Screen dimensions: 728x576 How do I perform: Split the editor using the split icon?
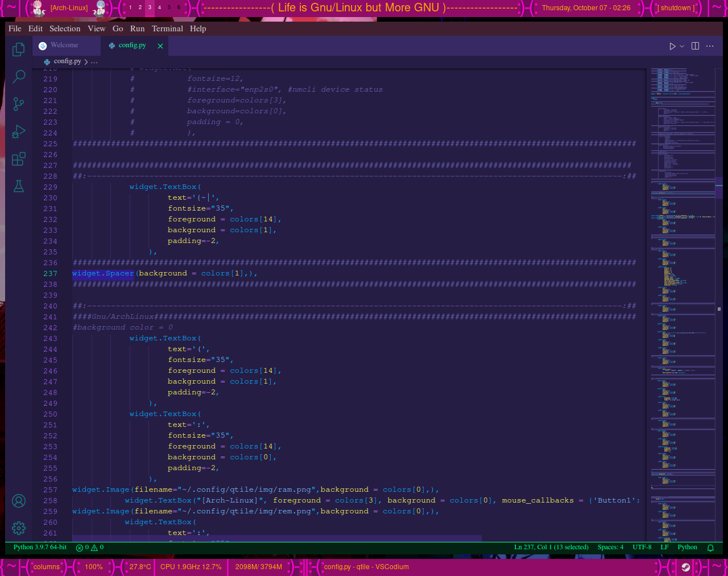(x=695, y=46)
